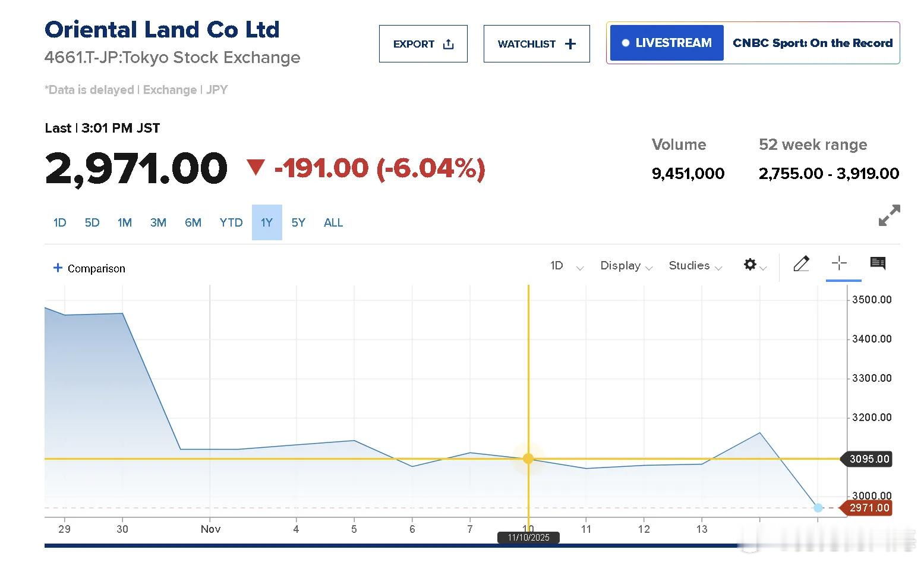Open the chart settings gear

750,265
